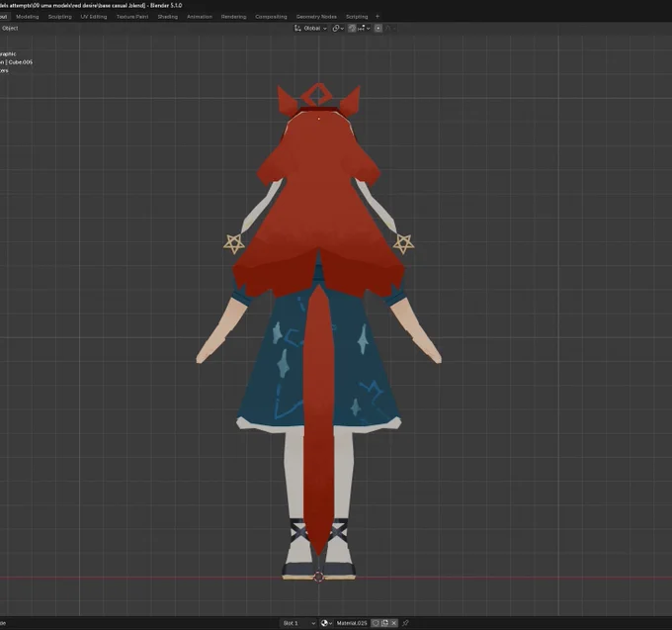Click the Blender 5.1.0 title bar text

[x=166, y=5]
